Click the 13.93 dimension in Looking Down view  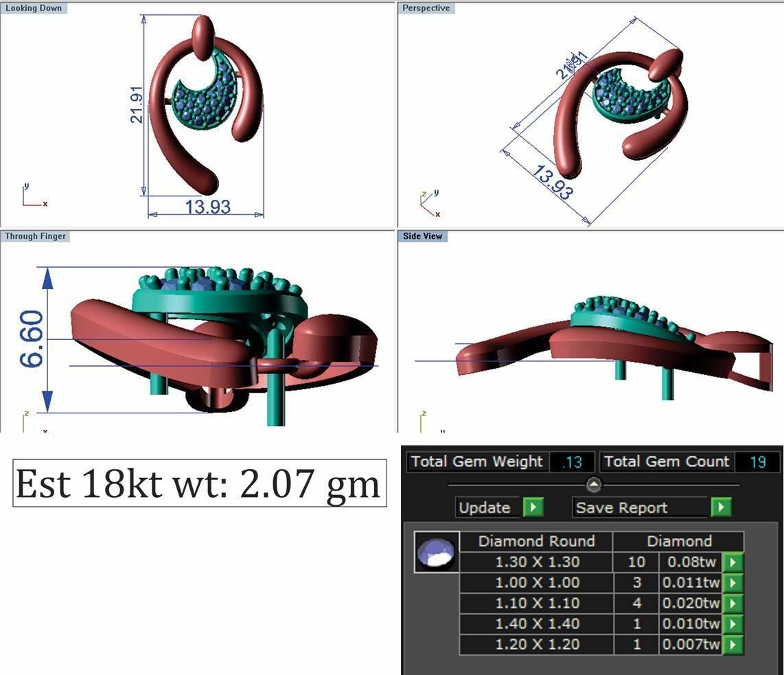click(207, 207)
